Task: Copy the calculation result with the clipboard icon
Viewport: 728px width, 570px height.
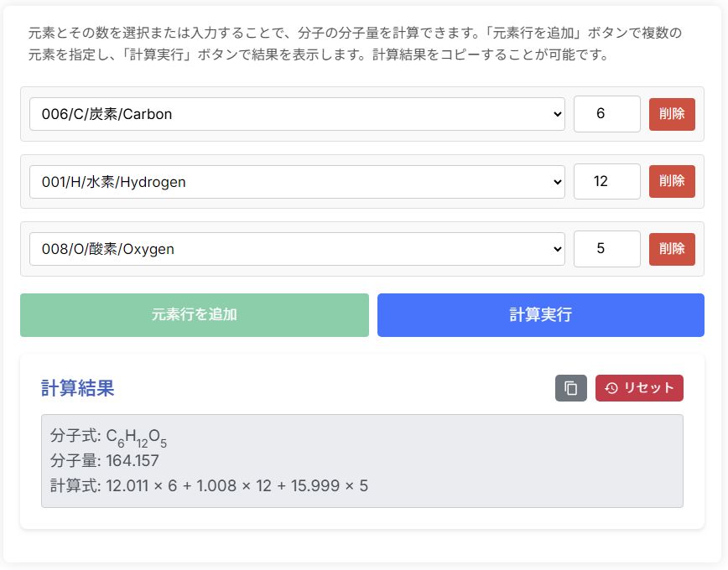Action: 570,388
